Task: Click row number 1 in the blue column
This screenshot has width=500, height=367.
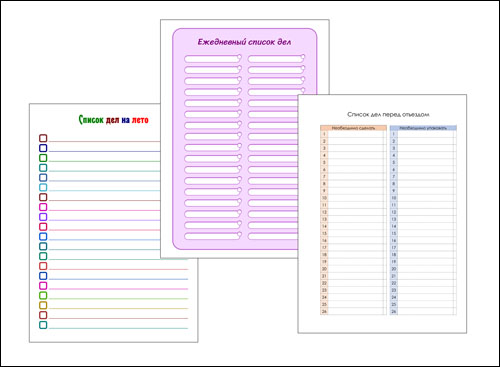Action: point(394,134)
